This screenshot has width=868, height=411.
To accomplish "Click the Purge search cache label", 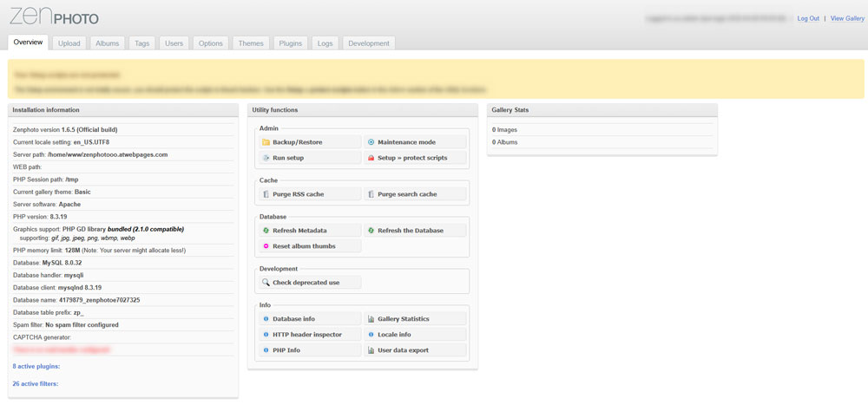I will pos(407,194).
